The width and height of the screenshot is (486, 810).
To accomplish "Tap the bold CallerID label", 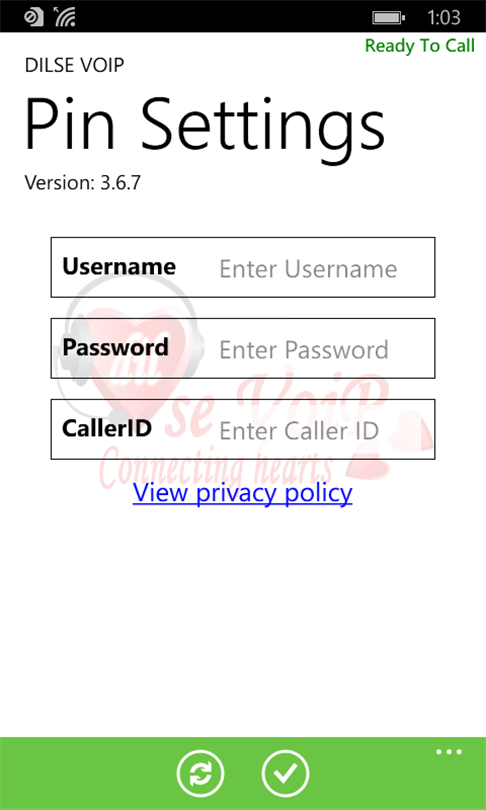I will (x=107, y=428).
